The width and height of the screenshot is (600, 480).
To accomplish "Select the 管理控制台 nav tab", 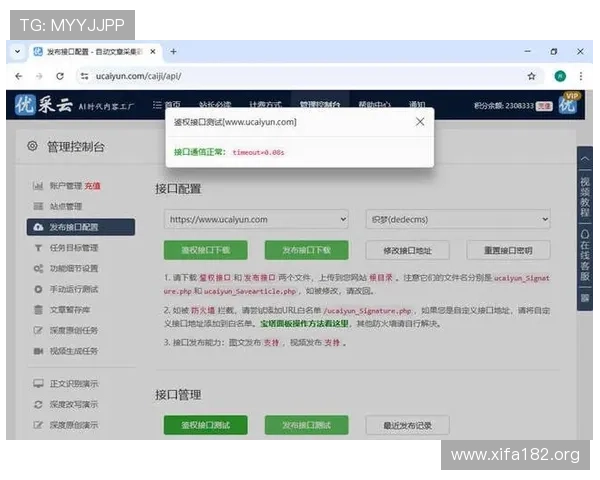I will coord(320,104).
